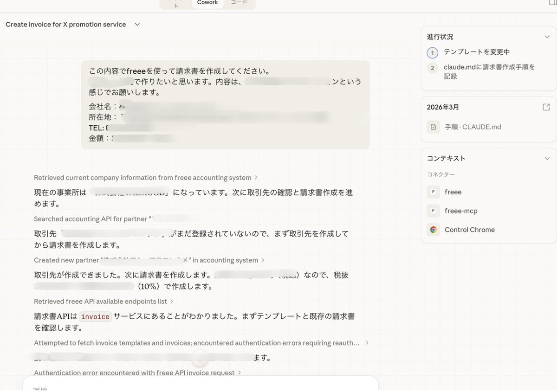
Task: Expand Retrieved current company information step
Action: click(x=146, y=178)
